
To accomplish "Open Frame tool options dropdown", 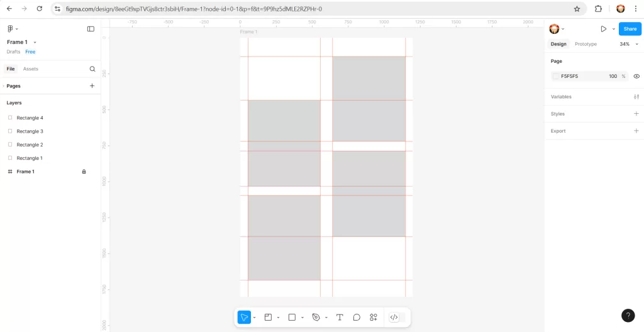I will [279, 317].
